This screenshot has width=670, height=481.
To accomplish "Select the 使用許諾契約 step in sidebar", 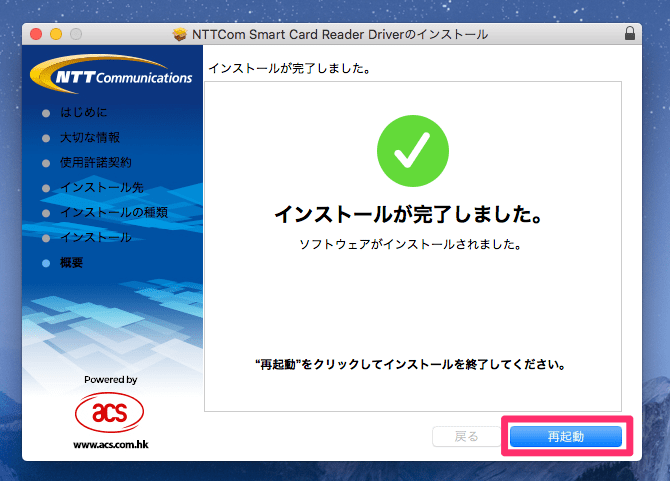I will tap(96, 162).
